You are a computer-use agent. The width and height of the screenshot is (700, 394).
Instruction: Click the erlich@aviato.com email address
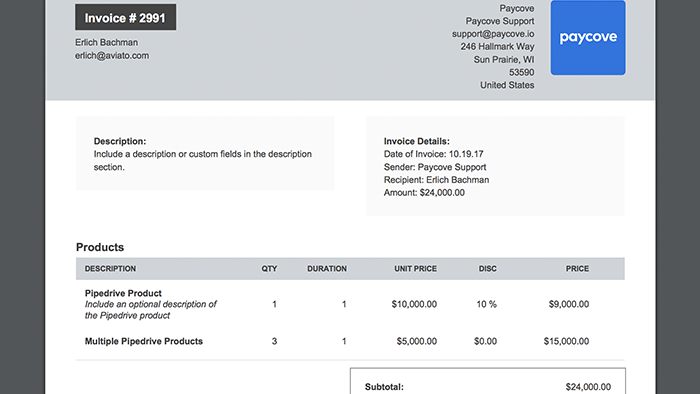(x=112, y=56)
